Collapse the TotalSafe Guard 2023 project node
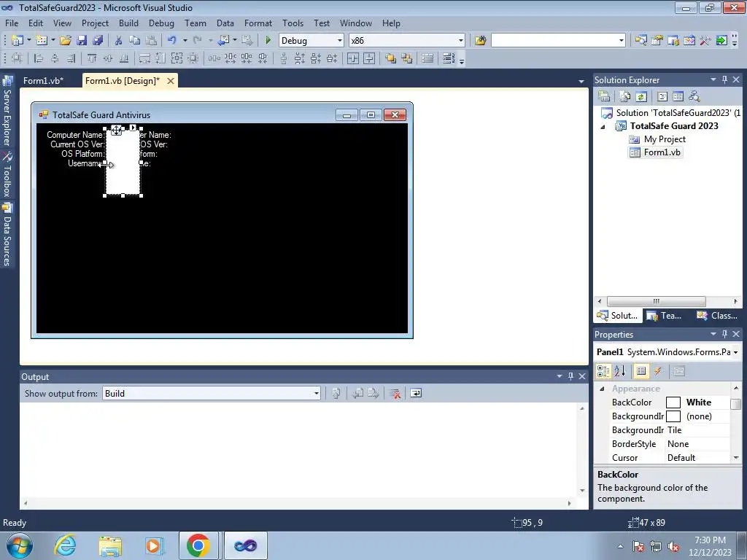Image resolution: width=747 pixels, height=560 pixels. point(603,127)
